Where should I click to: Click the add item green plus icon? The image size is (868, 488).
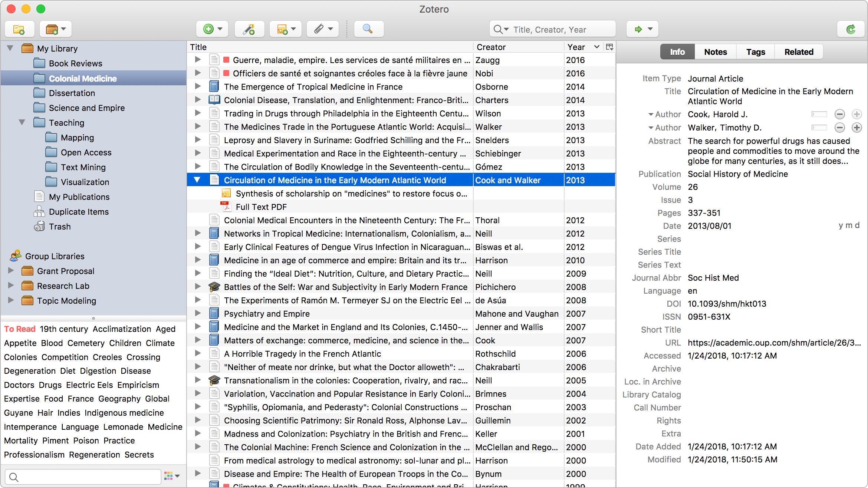point(208,28)
